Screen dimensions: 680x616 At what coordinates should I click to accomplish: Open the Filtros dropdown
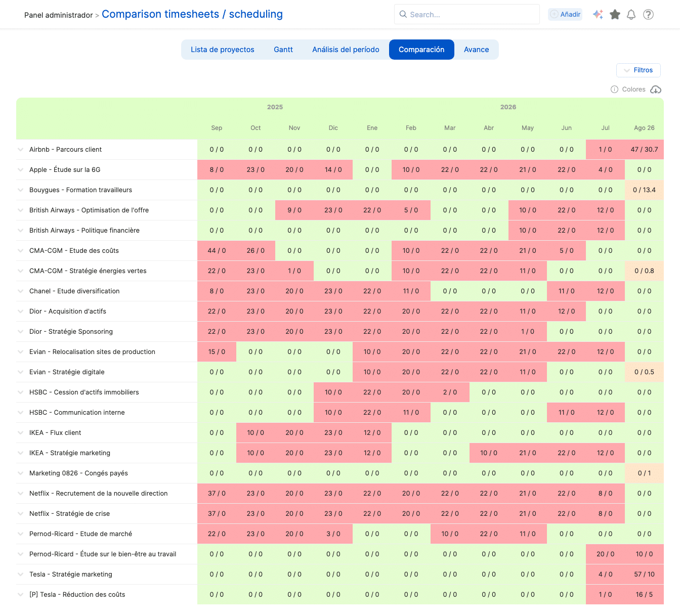tap(639, 70)
